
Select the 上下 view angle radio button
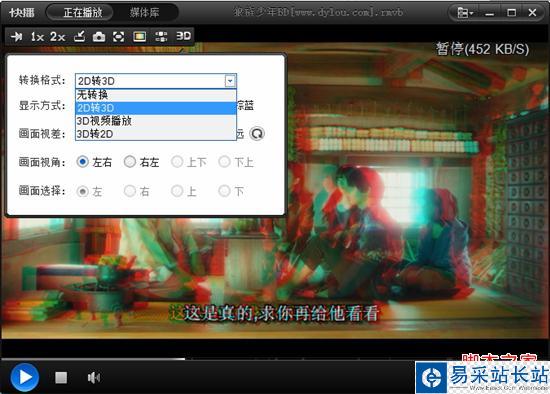pos(177,162)
